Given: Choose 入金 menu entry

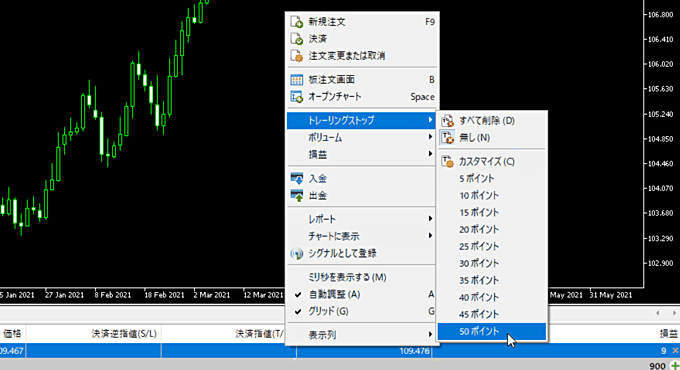Looking at the screenshot, I should 362,178.
